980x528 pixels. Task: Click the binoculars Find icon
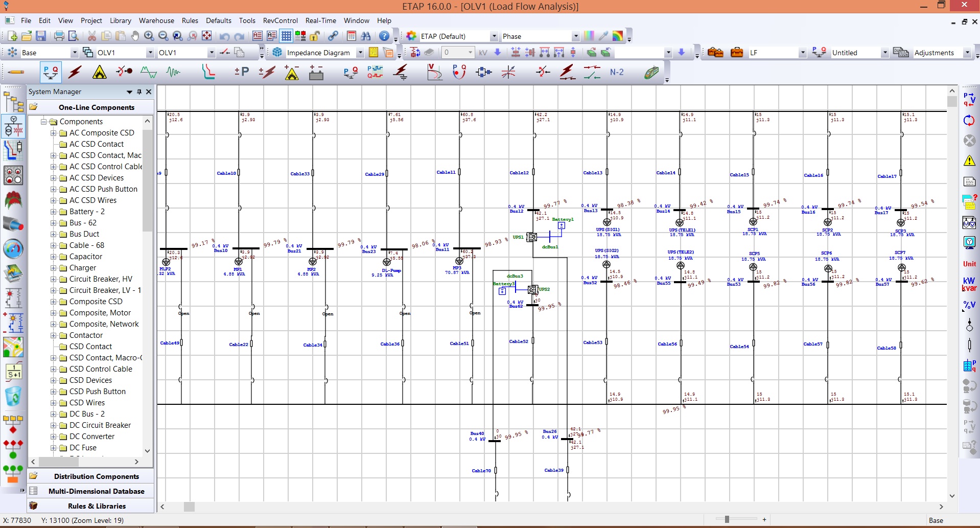tap(366, 36)
